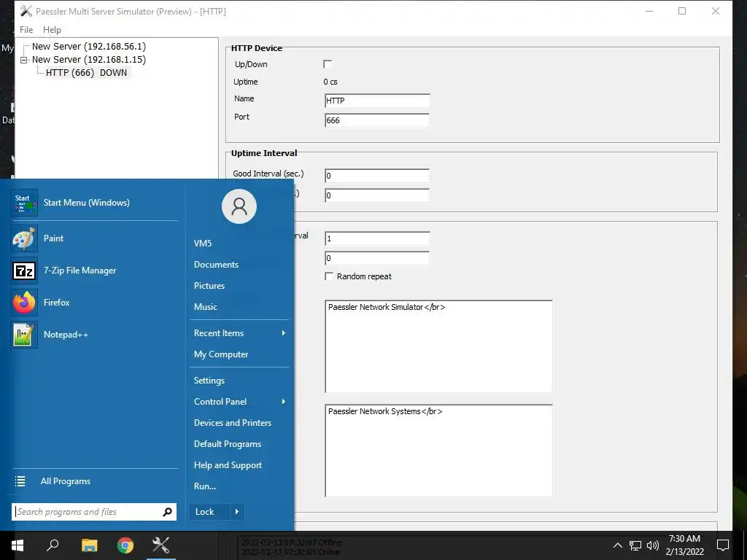Open Settings from the start menu

pos(209,381)
